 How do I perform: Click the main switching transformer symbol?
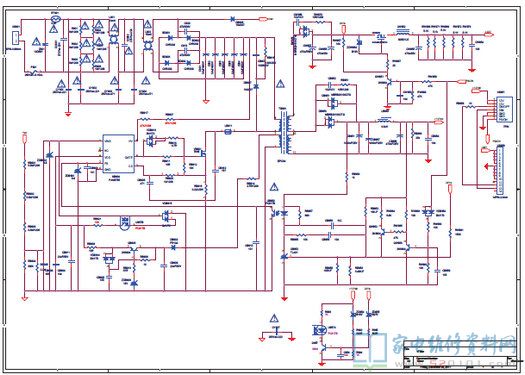pyautogui.click(x=284, y=134)
